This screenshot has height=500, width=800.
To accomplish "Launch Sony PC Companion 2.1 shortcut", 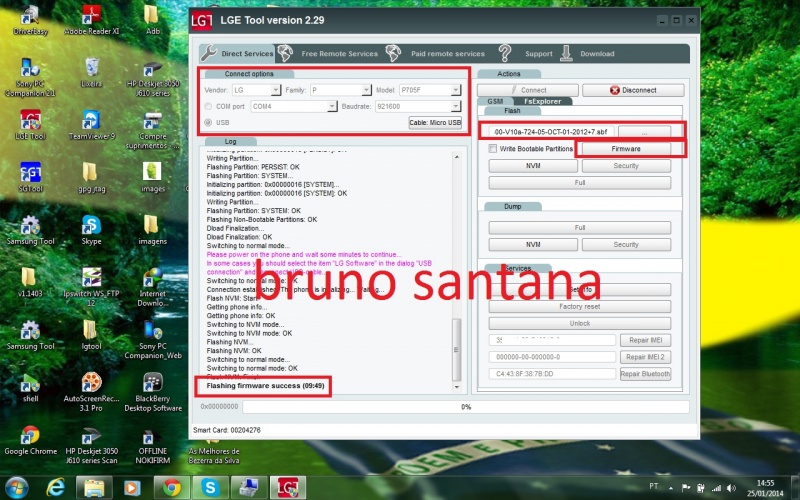I will (30, 78).
